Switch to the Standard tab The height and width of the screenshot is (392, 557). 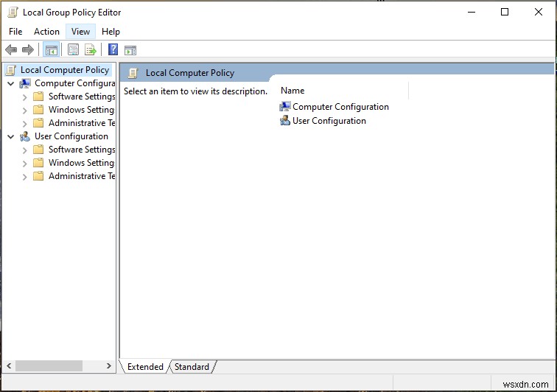192,367
